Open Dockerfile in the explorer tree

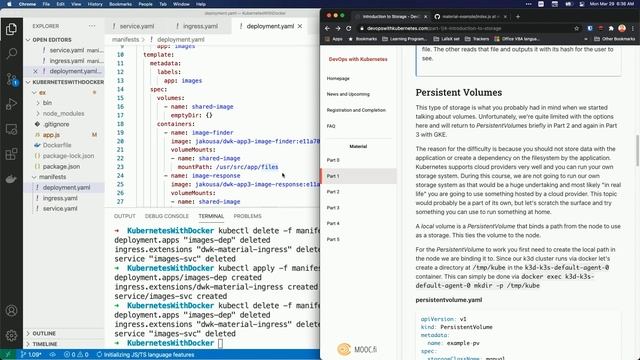coord(57,145)
